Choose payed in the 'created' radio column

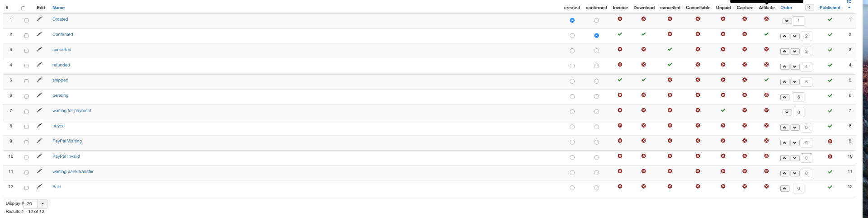[572, 127]
